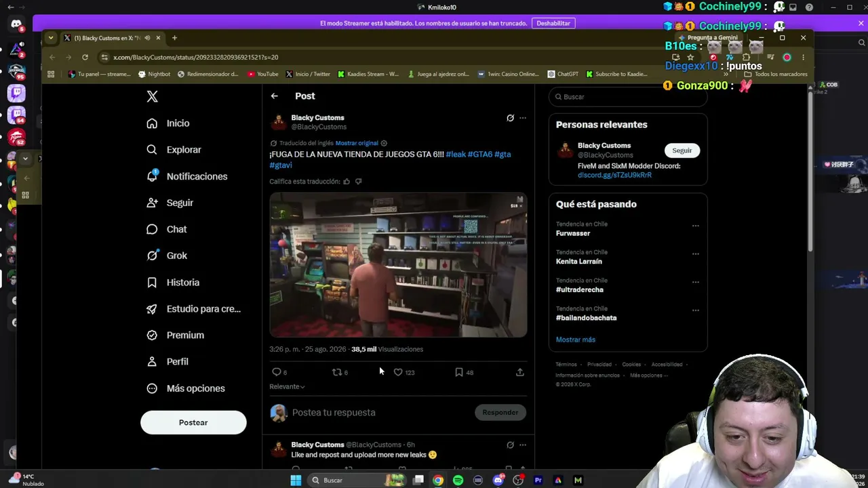Open Notificaciones in the sidebar
Viewport: 868px width, 488px height.
coord(187,176)
